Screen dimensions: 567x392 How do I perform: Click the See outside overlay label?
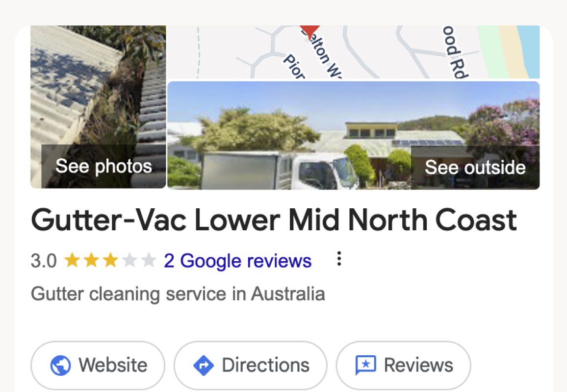pyautogui.click(x=475, y=167)
